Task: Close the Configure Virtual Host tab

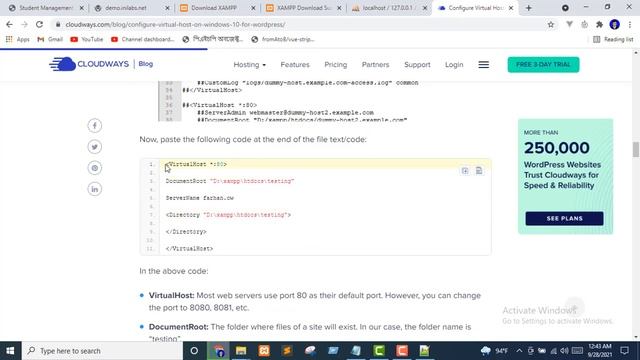Action: pyautogui.click(x=511, y=8)
